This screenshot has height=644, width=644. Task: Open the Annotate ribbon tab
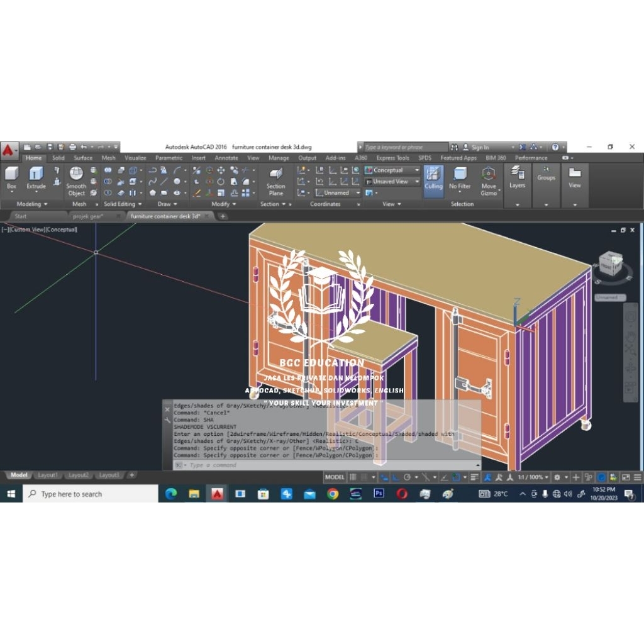[x=226, y=158]
